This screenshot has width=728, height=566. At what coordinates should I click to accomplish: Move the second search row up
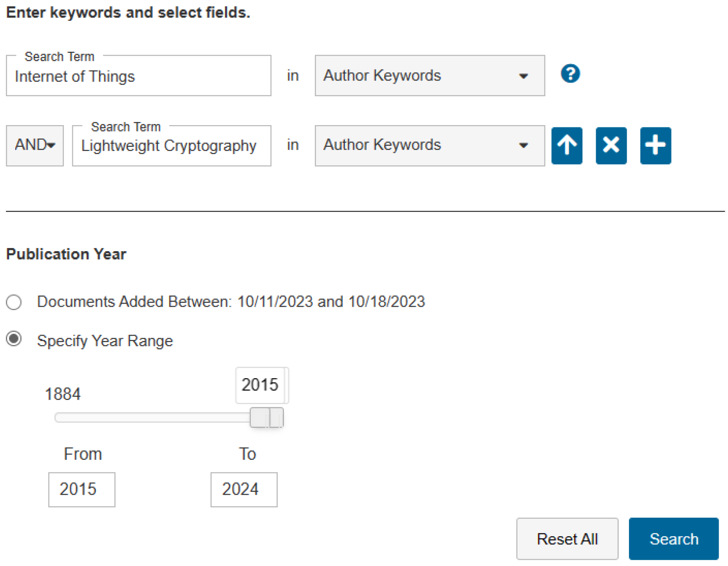point(567,145)
